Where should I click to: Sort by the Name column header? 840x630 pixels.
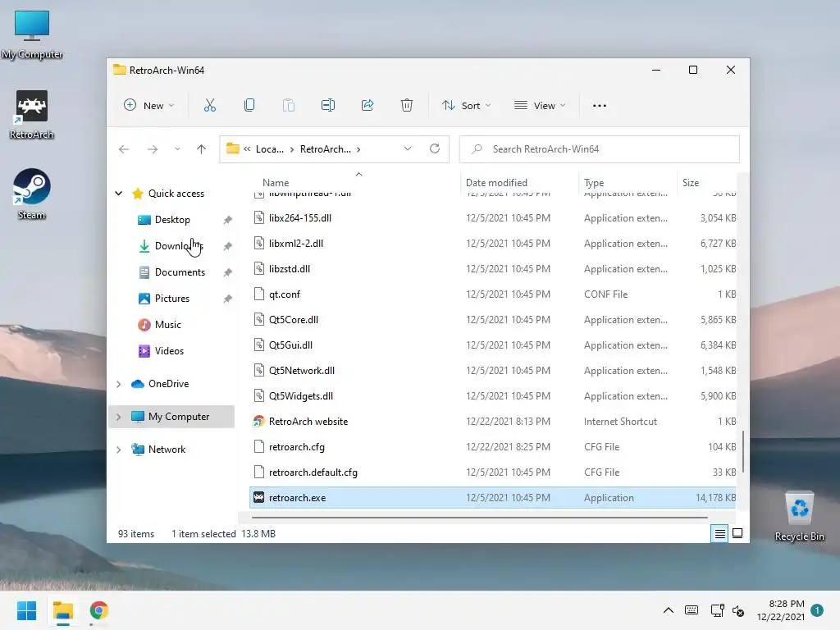click(276, 183)
